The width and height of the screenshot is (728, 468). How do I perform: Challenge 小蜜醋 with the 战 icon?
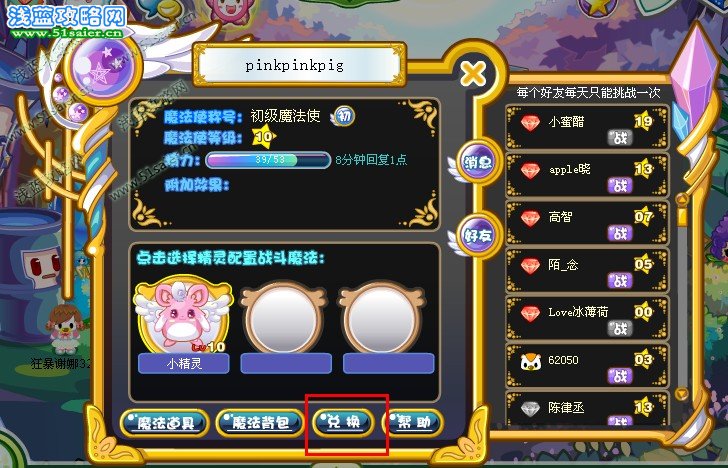(x=620, y=137)
